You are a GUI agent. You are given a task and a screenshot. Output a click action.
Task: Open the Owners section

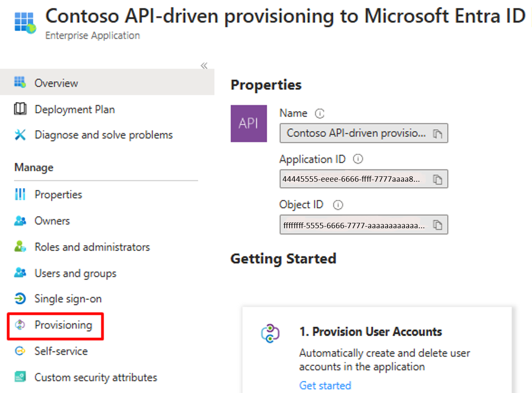tap(52, 221)
